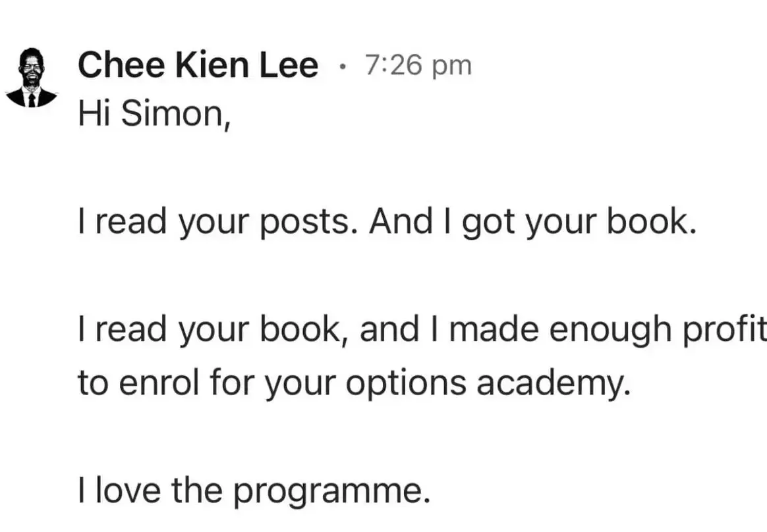Click the 7:26 pm message timestamp
Screen dimensions: 767x532
pyautogui.click(x=418, y=65)
